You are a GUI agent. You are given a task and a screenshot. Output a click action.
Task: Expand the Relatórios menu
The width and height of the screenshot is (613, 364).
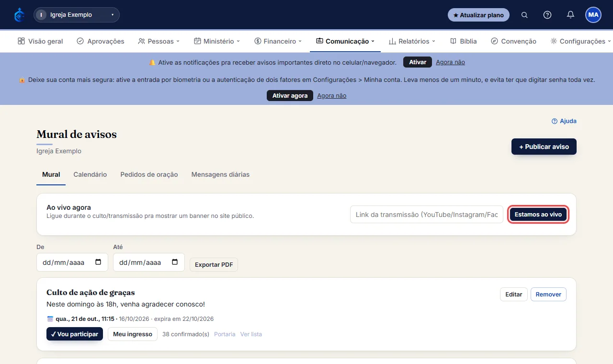pos(412,41)
